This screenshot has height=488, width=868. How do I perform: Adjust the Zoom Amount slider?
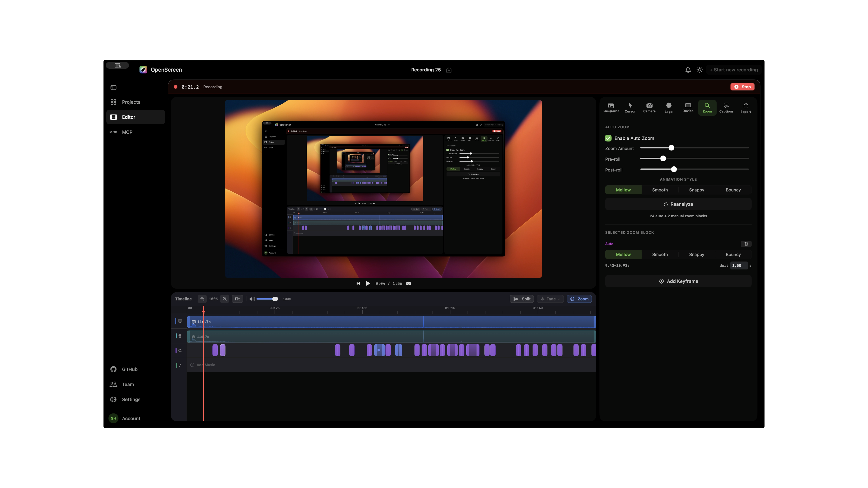pyautogui.click(x=694, y=148)
